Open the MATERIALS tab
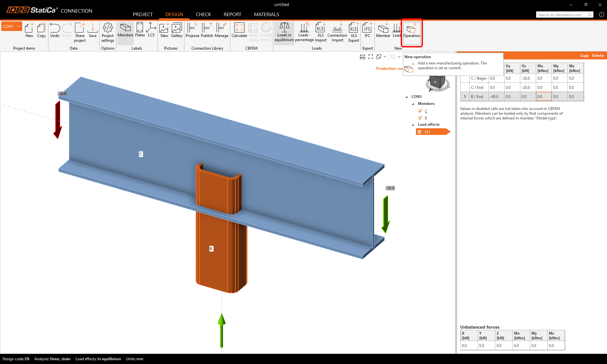The image size is (607, 364). pyautogui.click(x=266, y=14)
